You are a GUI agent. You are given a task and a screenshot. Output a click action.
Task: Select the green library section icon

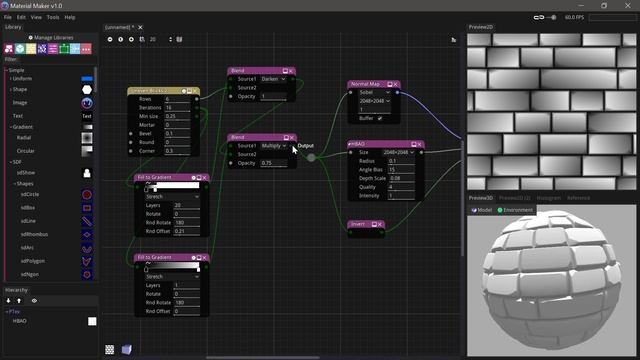[x=64, y=49]
